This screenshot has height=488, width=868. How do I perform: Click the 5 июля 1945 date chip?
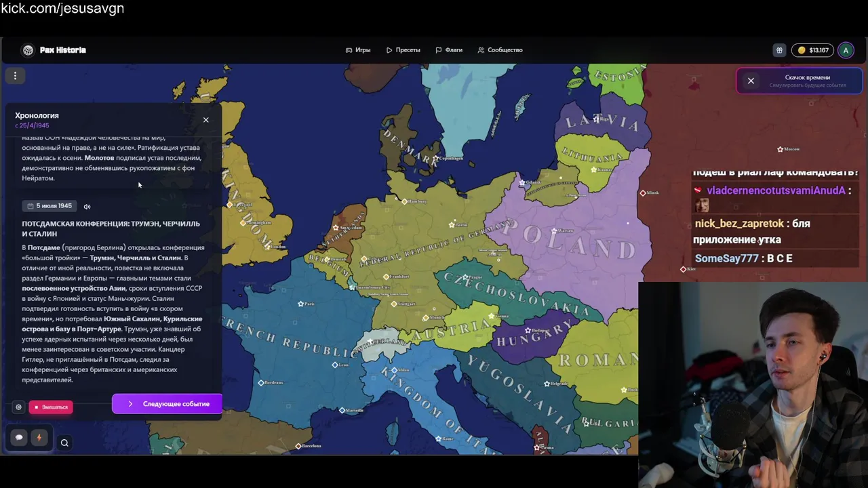50,206
